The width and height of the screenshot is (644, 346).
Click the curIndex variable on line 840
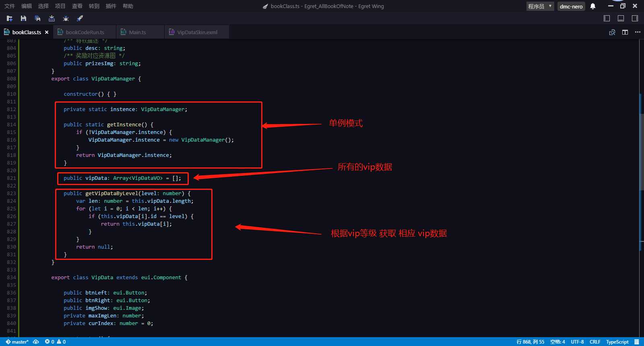101,323
